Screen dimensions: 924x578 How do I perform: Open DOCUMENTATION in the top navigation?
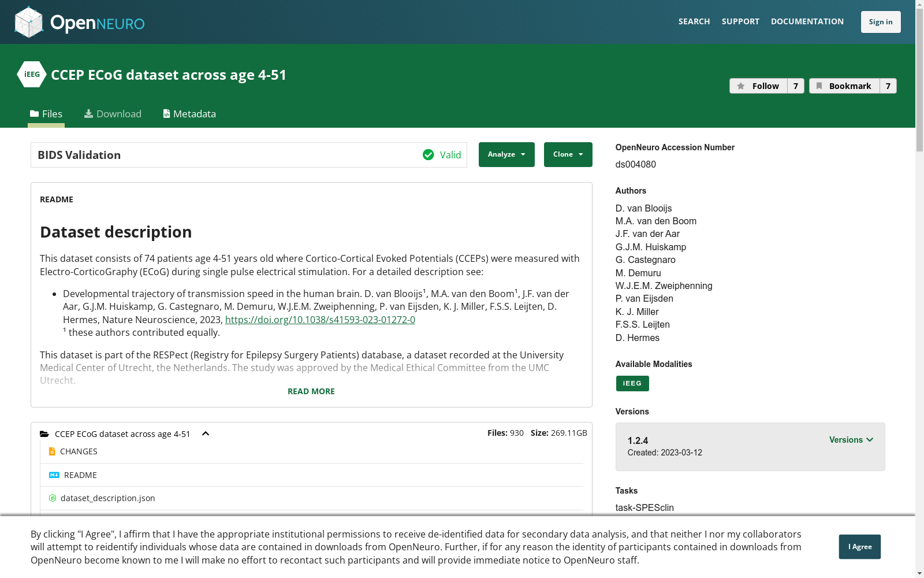(x=807, y=21)
